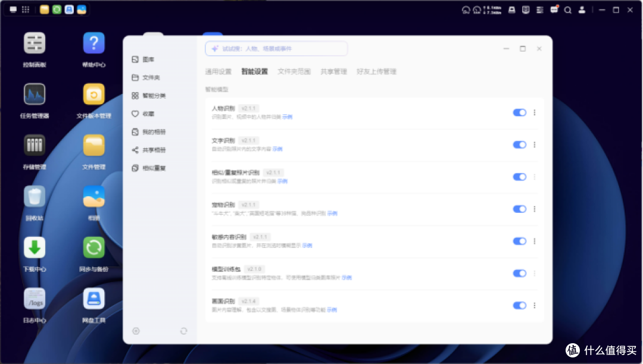Open the 下载中心 desktop icon
Viewport: 643px width, 364px height.
[35, 247]
